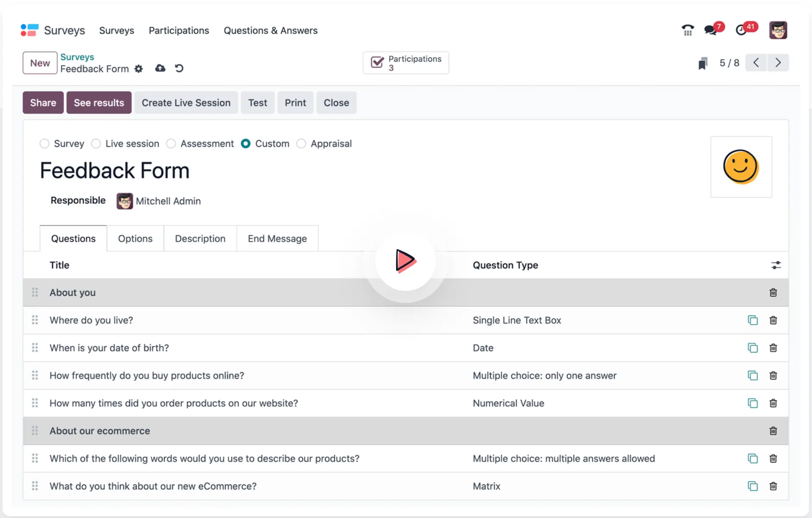812x518 pixels.
Task: Delete the About you section
Action: (x=773, y=293)
